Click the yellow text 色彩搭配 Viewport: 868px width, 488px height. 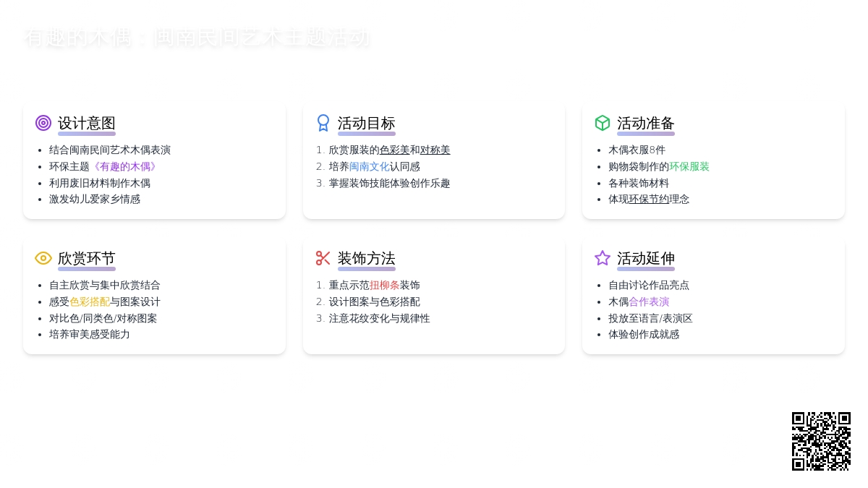pyautogui.click(x=90, y=301)
